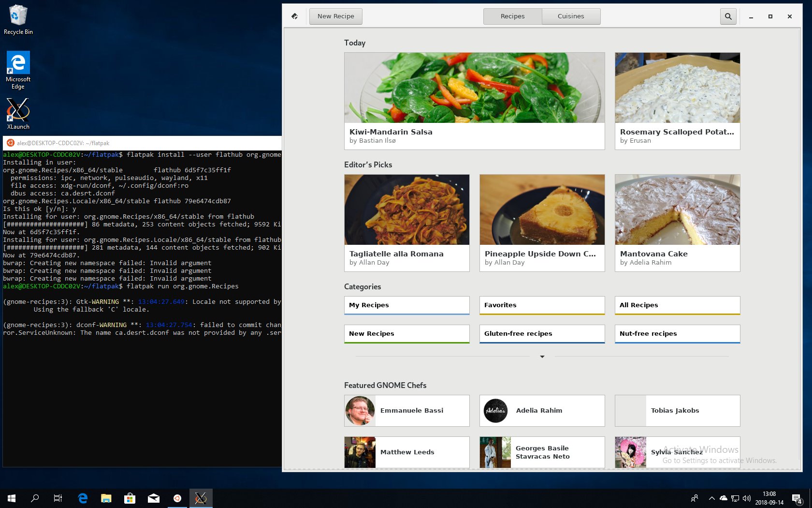Expand the additional recipe categories arrow

(542, 357)
